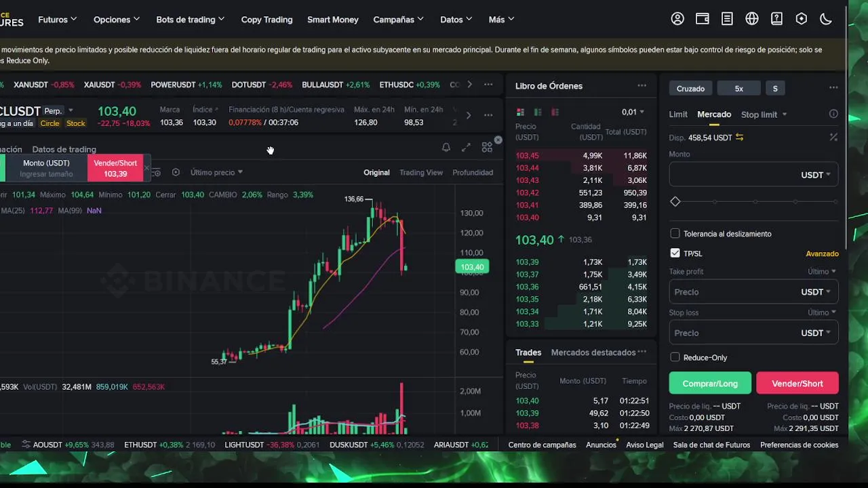Switch chart to Trading View
Screen dimensions: 868x488
click(421, 172)
